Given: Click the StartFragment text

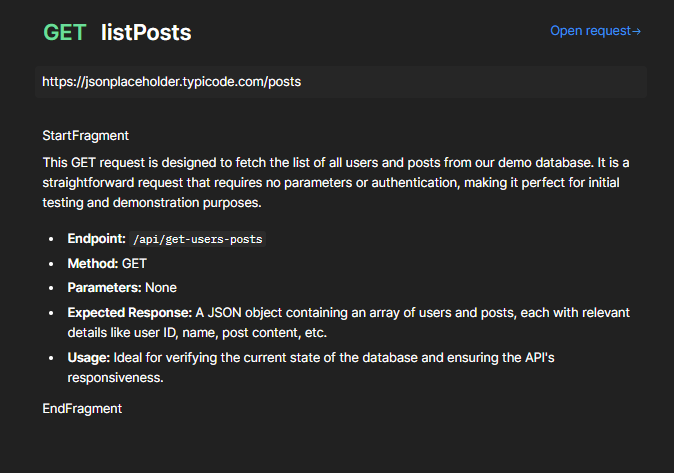Looking at the screenshot, I should [85, 135].
